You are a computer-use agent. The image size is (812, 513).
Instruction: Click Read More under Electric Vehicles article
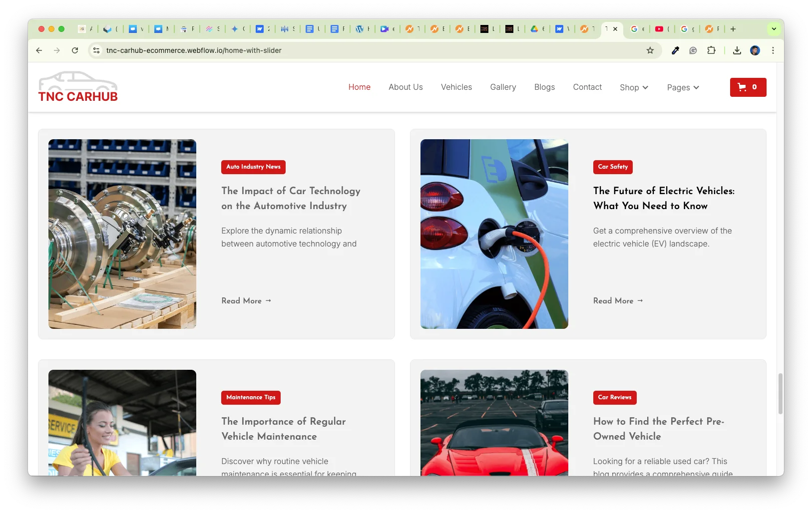618,301
